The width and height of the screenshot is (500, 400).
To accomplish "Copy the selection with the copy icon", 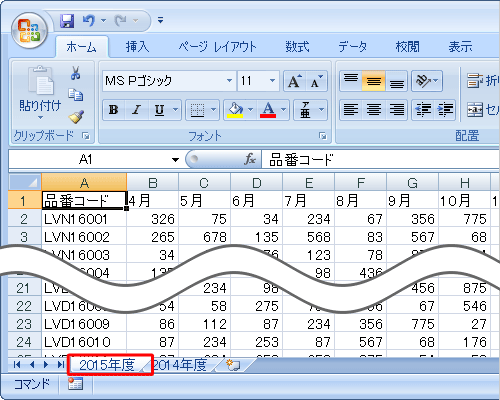I will point(76,95).
